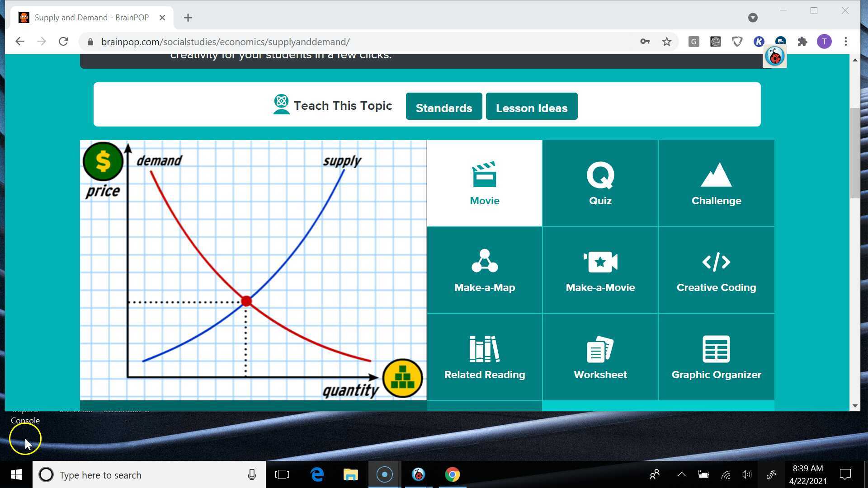Open the Challenge activity tile

tap(716, 183)
